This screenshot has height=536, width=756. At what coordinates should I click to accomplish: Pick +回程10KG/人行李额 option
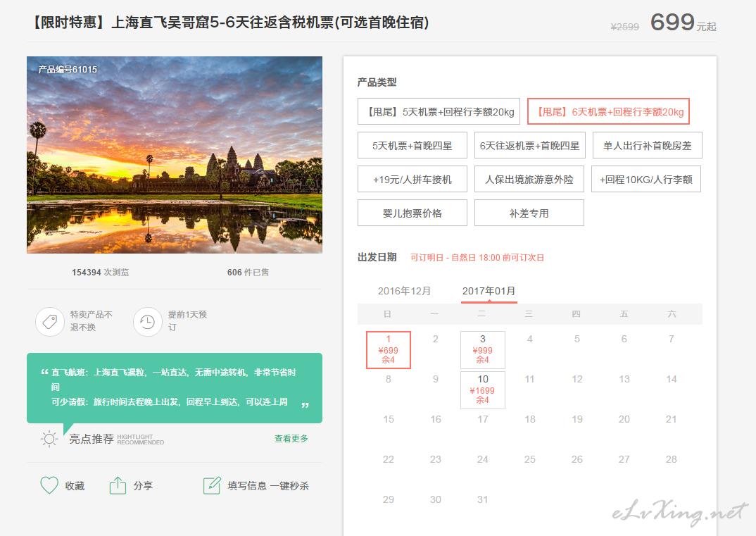click(x=646, y=179)
